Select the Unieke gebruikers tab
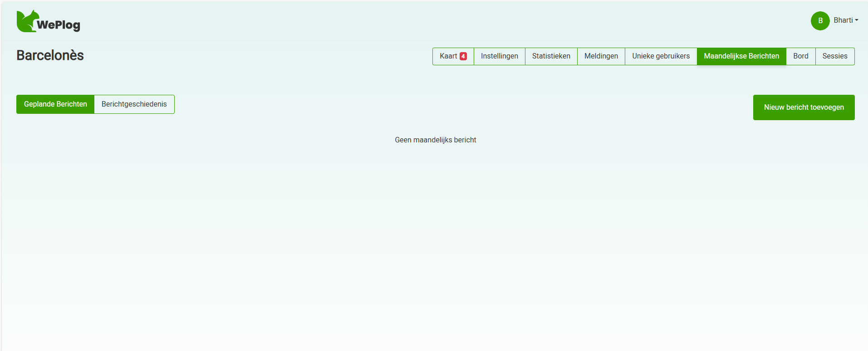The image size is (868, 351). [661, 56]
